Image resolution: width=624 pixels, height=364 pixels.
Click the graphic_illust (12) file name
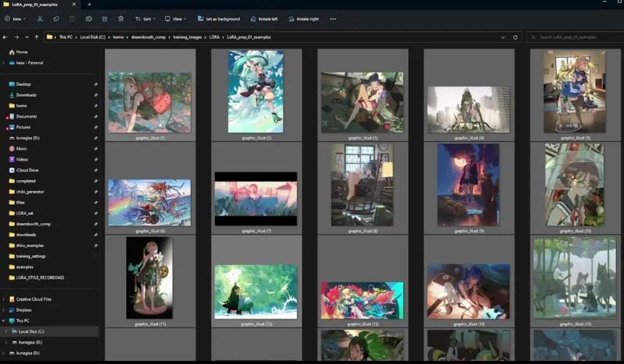click(x=256, y=324)
